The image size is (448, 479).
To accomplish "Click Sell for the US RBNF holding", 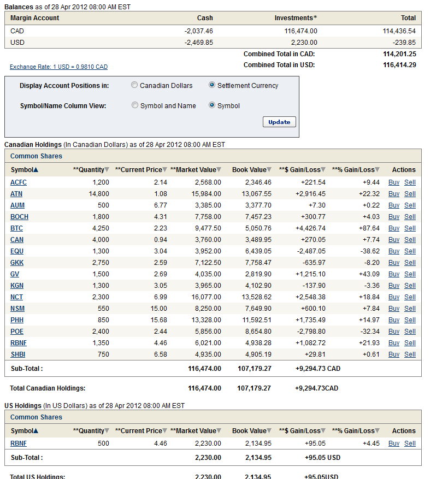I will (410, 443).
